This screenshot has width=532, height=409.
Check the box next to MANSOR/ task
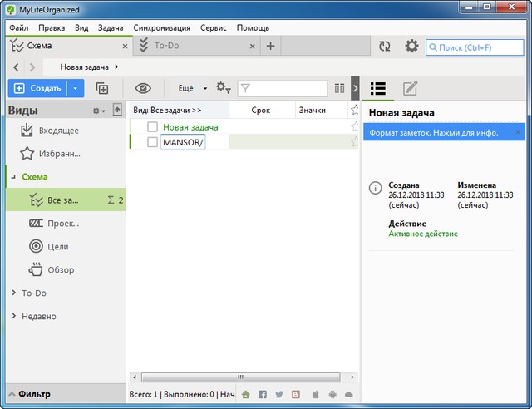(152, 142)
